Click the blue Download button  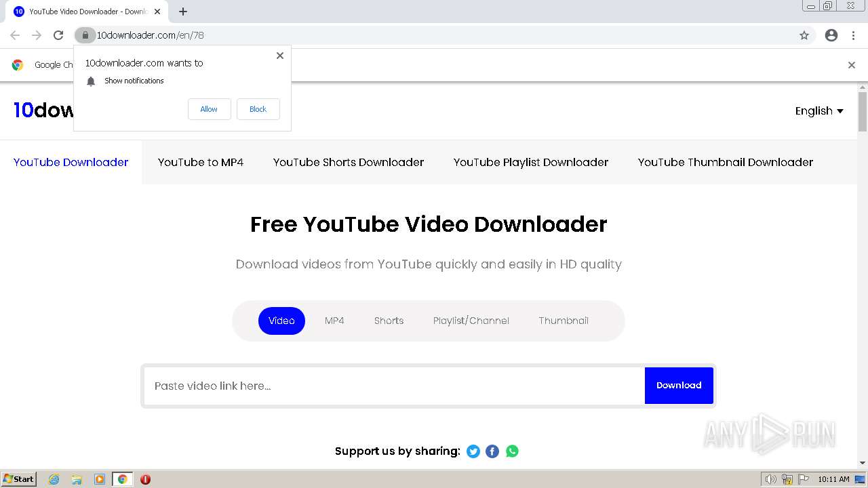coord(679,386)
